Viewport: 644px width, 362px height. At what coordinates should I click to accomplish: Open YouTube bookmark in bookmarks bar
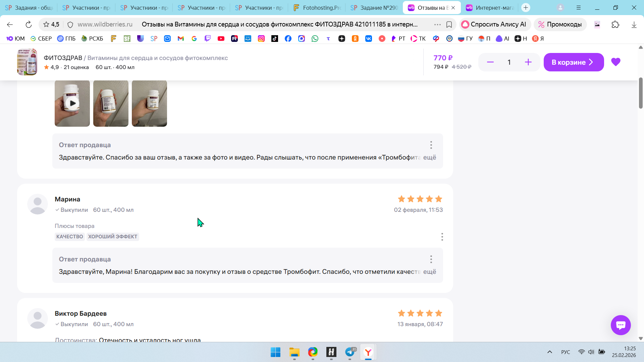point(221,39)
